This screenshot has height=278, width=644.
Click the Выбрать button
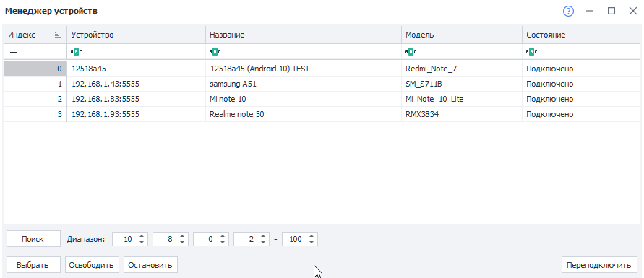33,265
